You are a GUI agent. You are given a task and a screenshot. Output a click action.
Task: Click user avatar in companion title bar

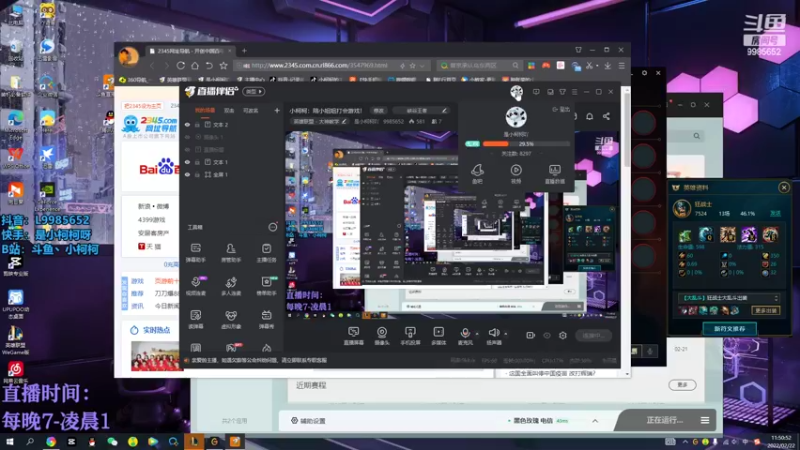pyautogui.click(x=516, y=92)
